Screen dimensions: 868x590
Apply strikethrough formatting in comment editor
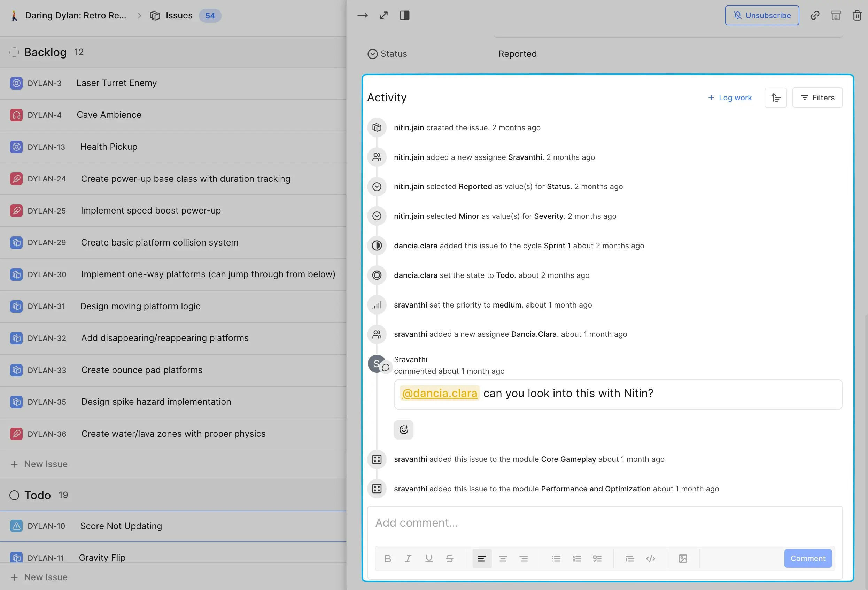click(450, 559)
